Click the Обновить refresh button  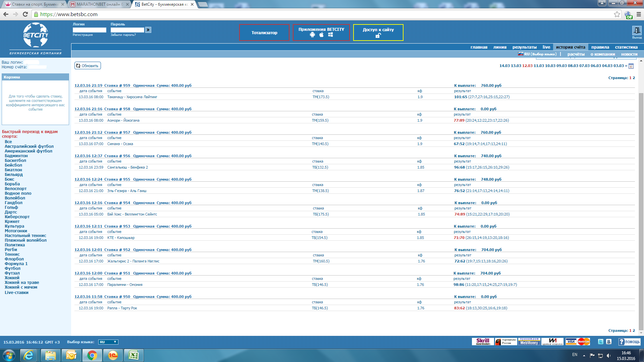click(x=88, y=66)
